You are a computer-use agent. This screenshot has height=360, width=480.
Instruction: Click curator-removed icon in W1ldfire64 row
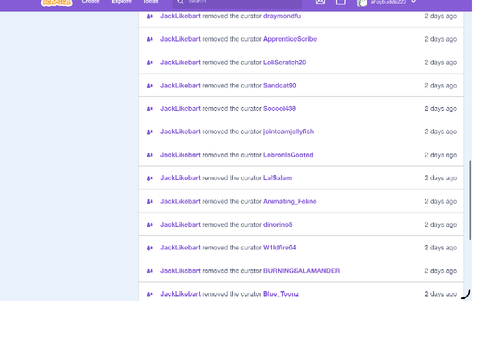150,248
